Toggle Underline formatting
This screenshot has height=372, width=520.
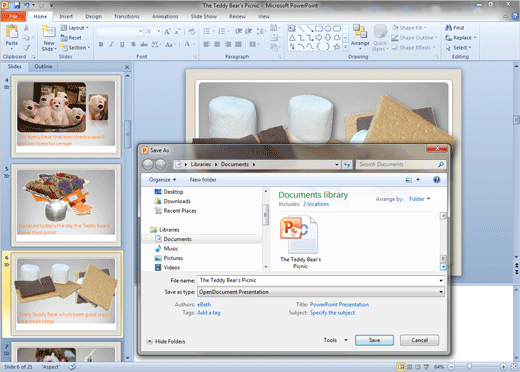pyautogui.click(x=122, y=44)
